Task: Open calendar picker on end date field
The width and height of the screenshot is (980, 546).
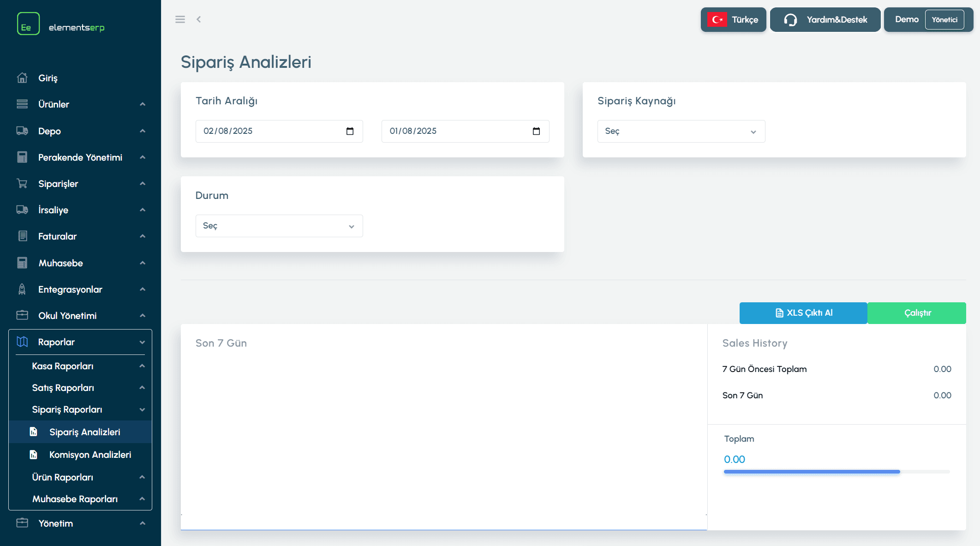Action: point(536,131)
